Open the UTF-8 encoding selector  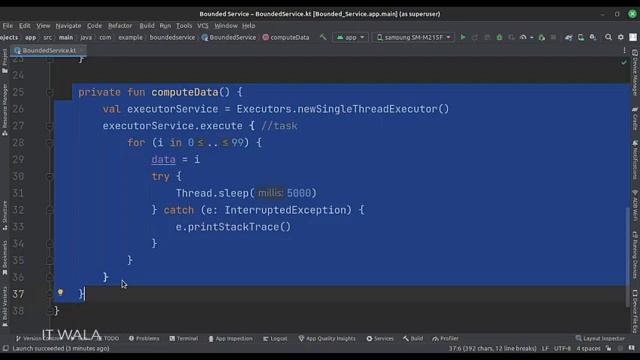pos(562,349)
